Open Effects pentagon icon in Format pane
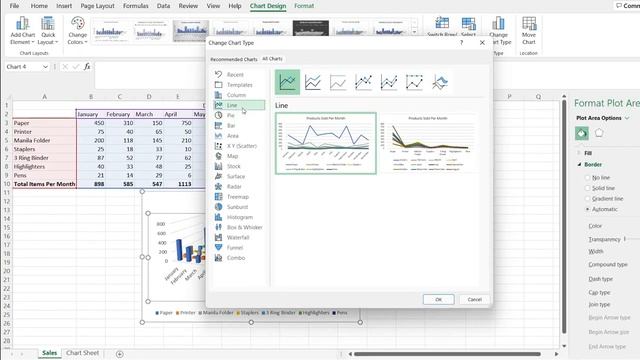 [x=599, y=133]
